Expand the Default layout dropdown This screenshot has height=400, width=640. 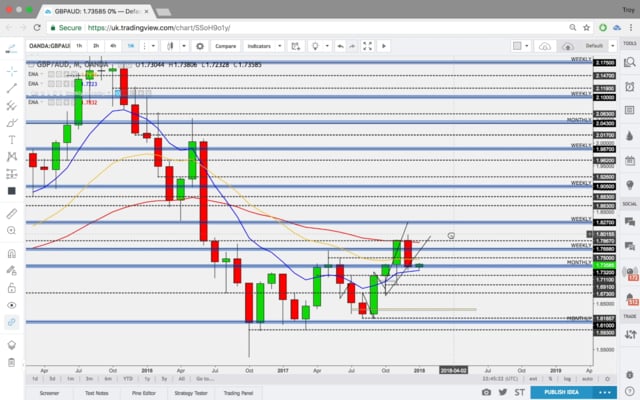(x=597, y=46)
